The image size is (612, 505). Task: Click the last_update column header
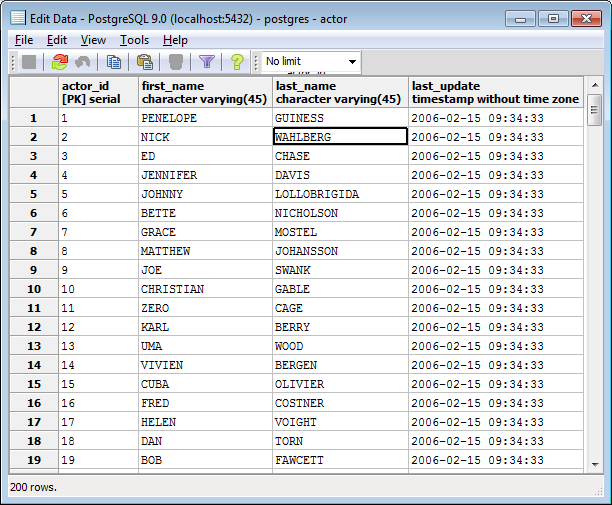point(496,93)
